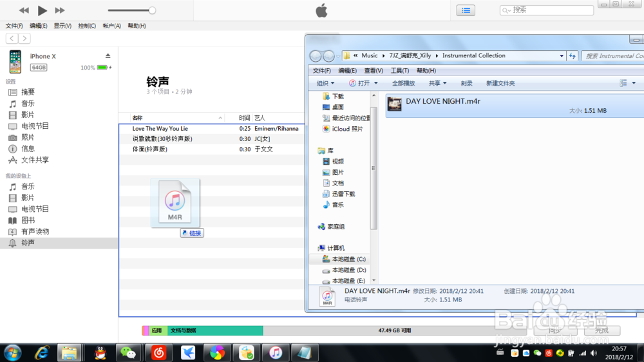Click Music in explorer address path
644x362 pixels.
[x=369, y=55]
